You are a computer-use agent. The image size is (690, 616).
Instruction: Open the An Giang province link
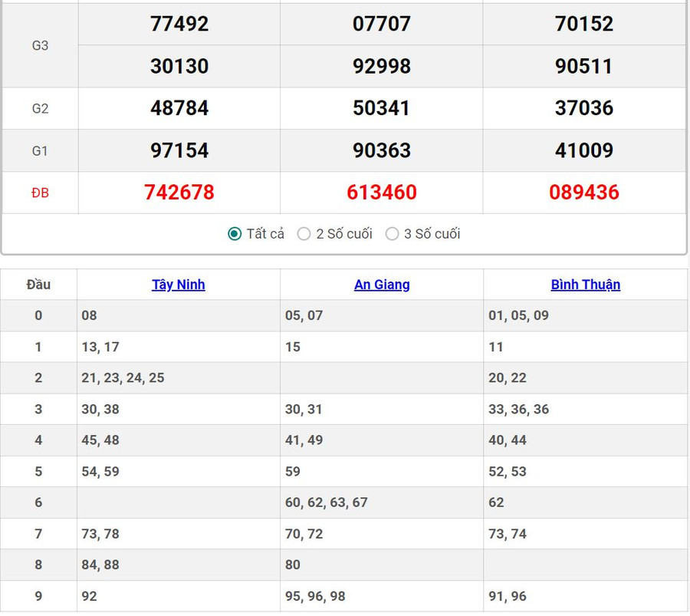pyautogui.click(x=382, y=285)
